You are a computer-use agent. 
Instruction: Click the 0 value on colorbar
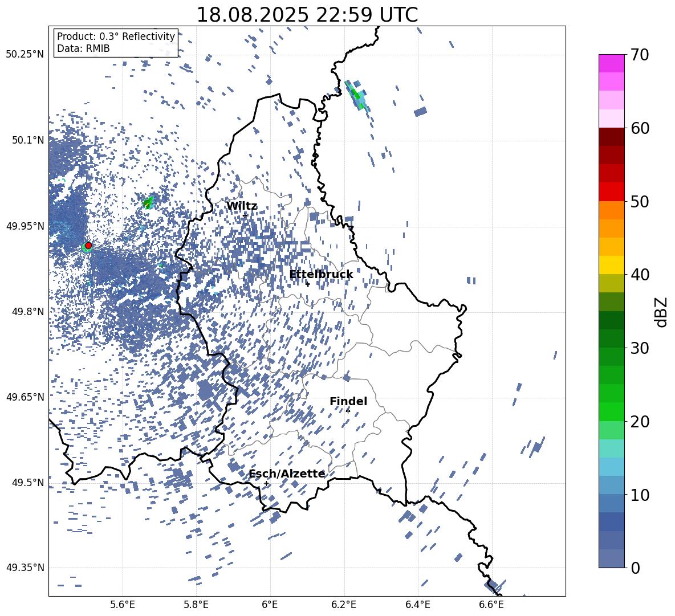coord(635,568)
